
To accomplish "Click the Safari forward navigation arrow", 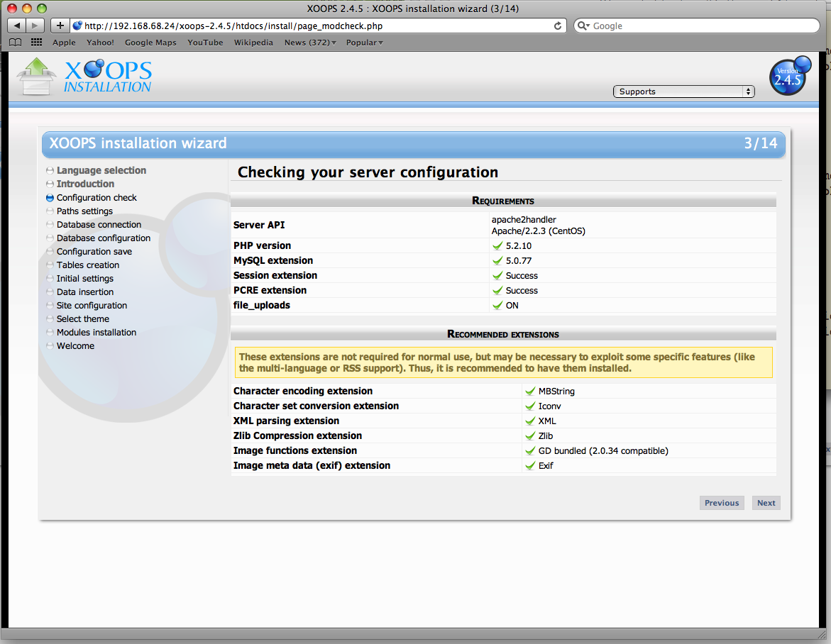I will click(x=33, y=26).
